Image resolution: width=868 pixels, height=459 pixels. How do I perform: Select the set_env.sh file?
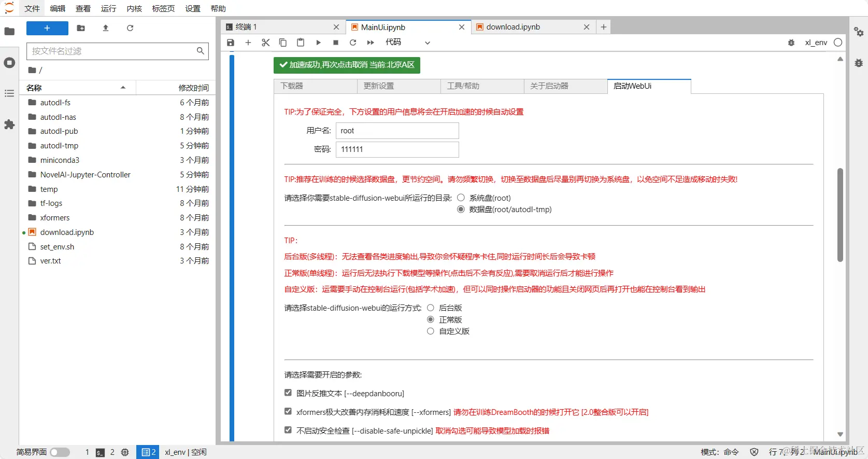point(118,247)
